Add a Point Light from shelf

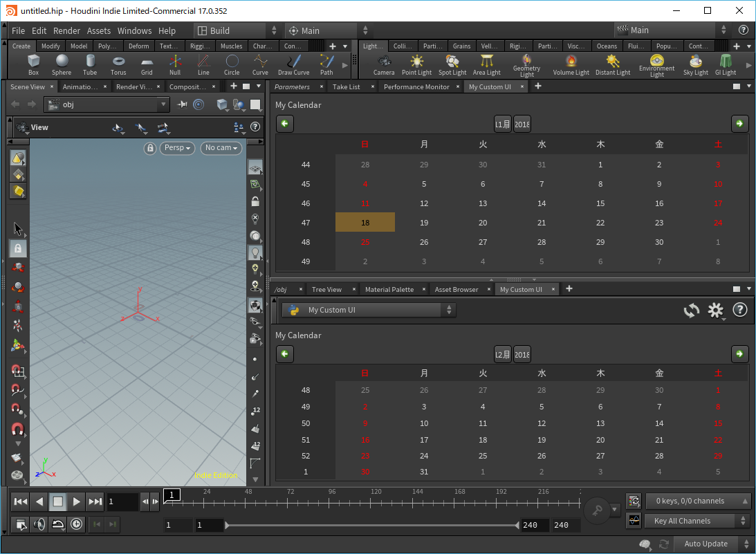pos(416,65)
